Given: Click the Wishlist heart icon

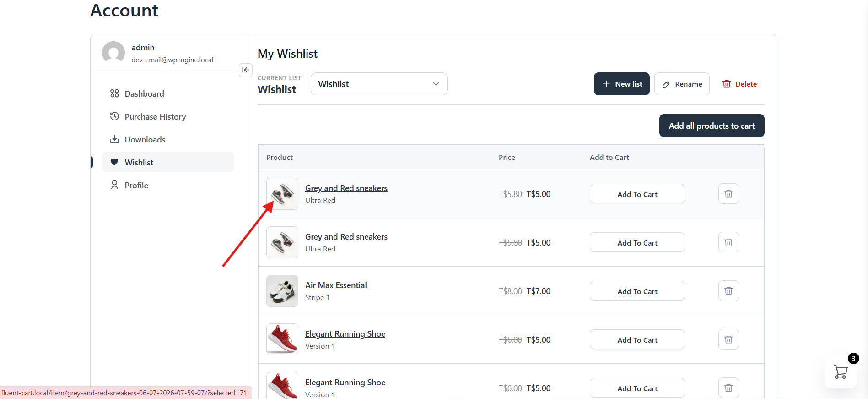Looking at the screenshot, I should point(114,162).
